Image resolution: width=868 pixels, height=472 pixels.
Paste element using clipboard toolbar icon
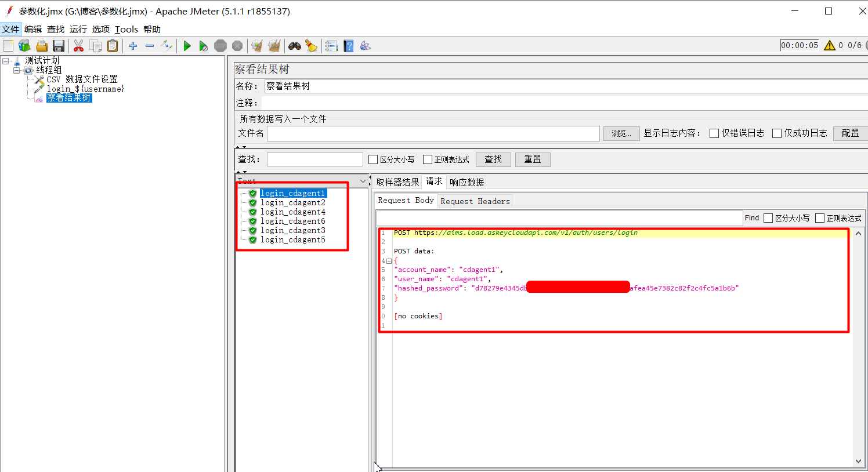pos(113,46)
